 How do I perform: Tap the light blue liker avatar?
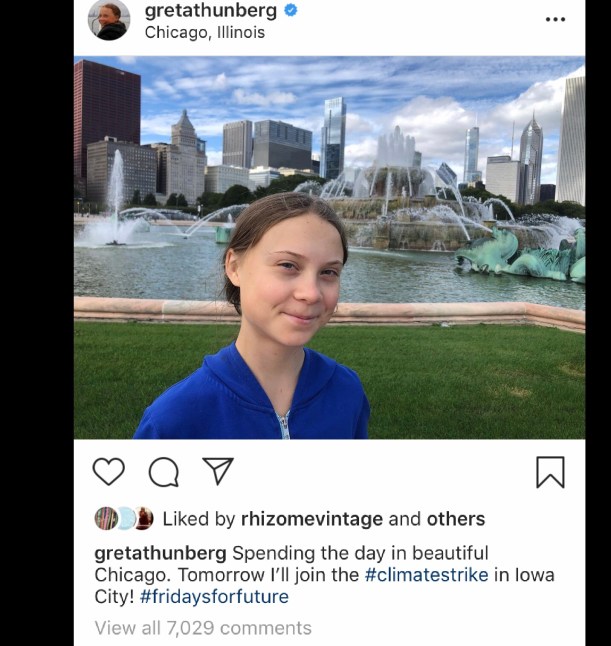tap(127, 518)
